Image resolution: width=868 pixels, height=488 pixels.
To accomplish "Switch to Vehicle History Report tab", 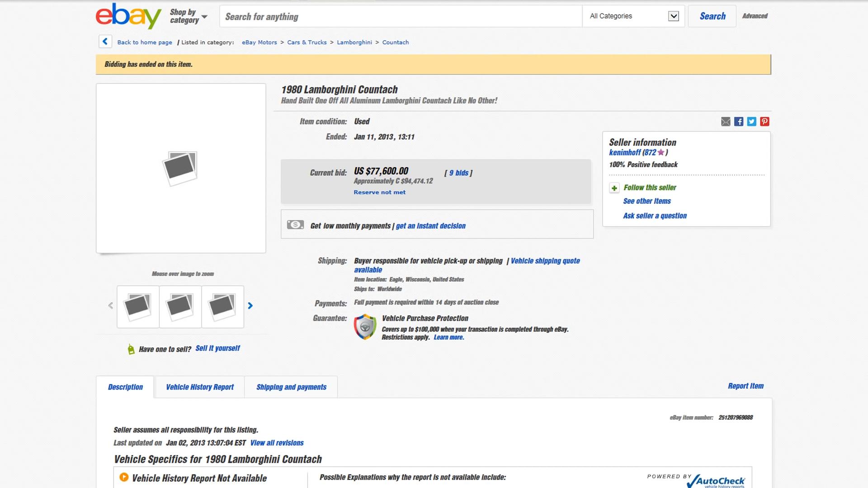I will point(199,387).
